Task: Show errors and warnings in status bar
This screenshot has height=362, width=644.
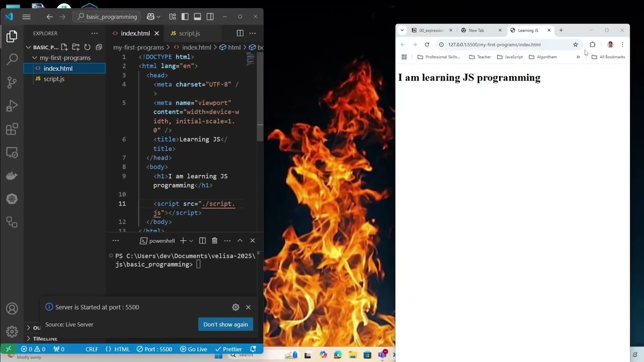Action: pos(33,349)
